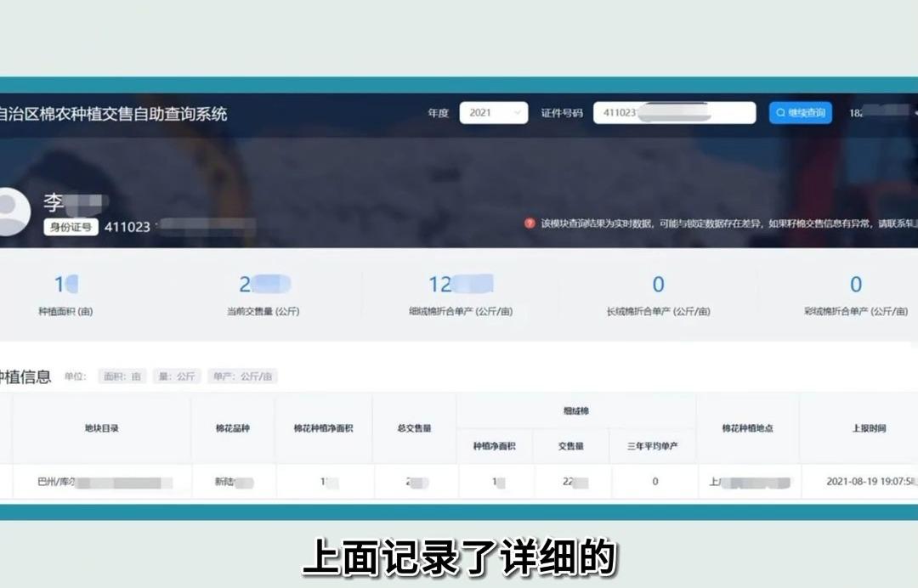Image resolution: width=918 pixels, height=588 pixels.
Task: Select the 细绒棉折合单产 statistic card
Action: [x=460, y=295]
